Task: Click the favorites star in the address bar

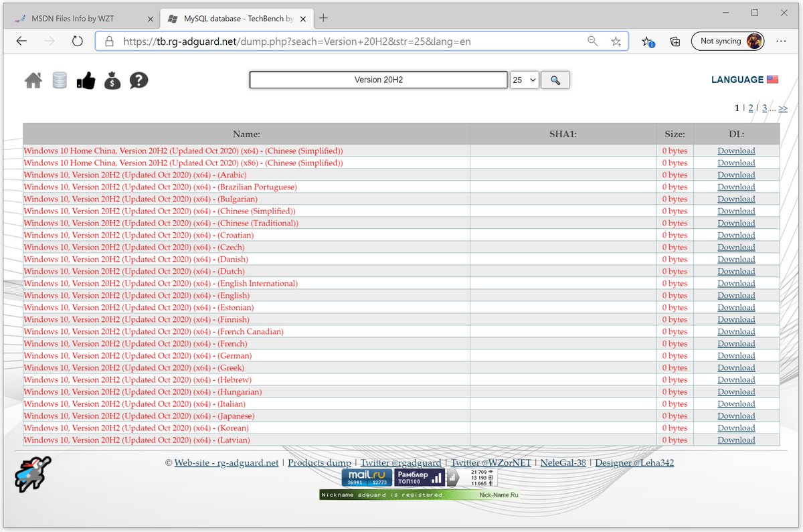Action: [x=616, y=41]
